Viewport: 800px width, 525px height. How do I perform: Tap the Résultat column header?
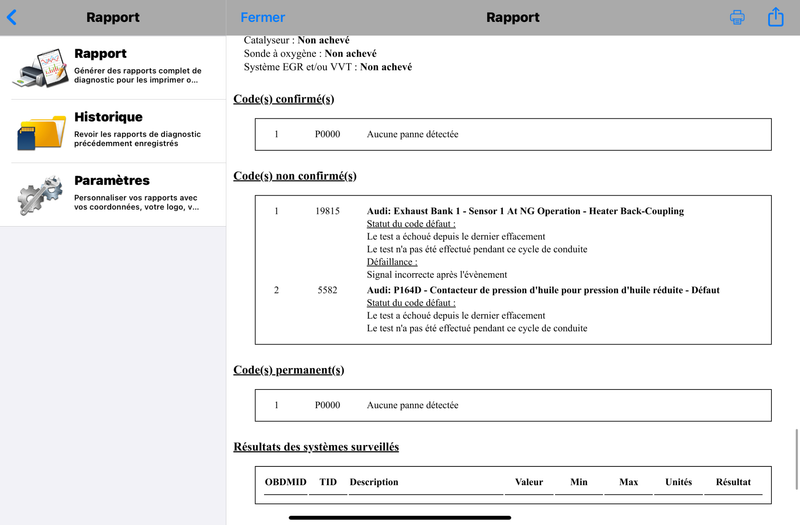click(733, 482)
